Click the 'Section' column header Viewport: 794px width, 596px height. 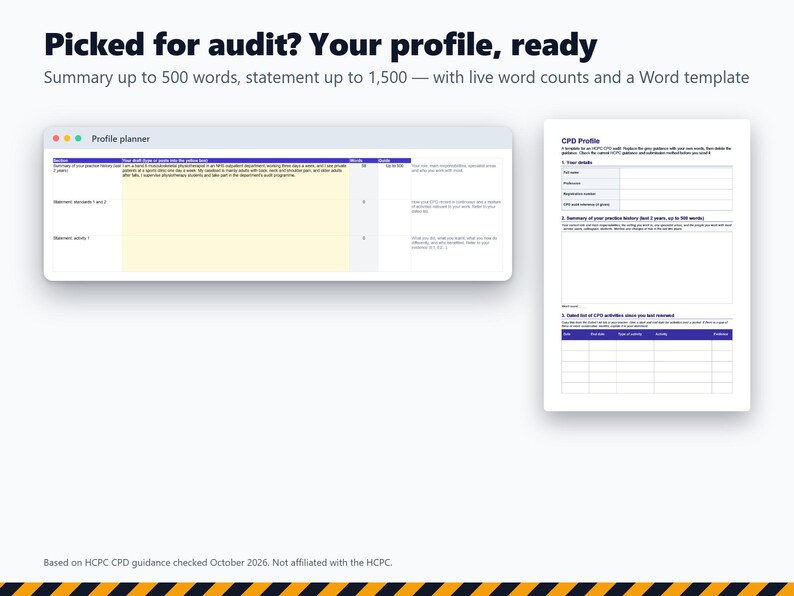tap(87, 161)
